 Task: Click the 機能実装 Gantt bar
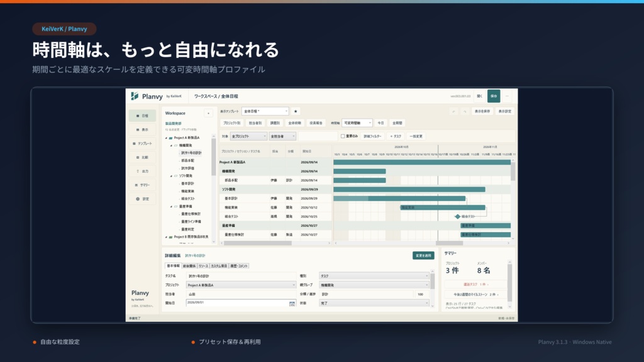[x=443, y=207]
